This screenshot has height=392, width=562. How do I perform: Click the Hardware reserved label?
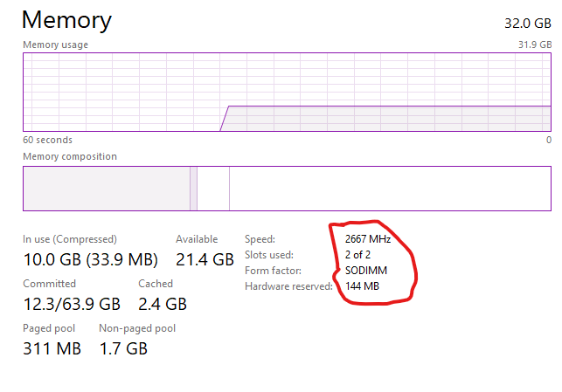click(288, 286)
